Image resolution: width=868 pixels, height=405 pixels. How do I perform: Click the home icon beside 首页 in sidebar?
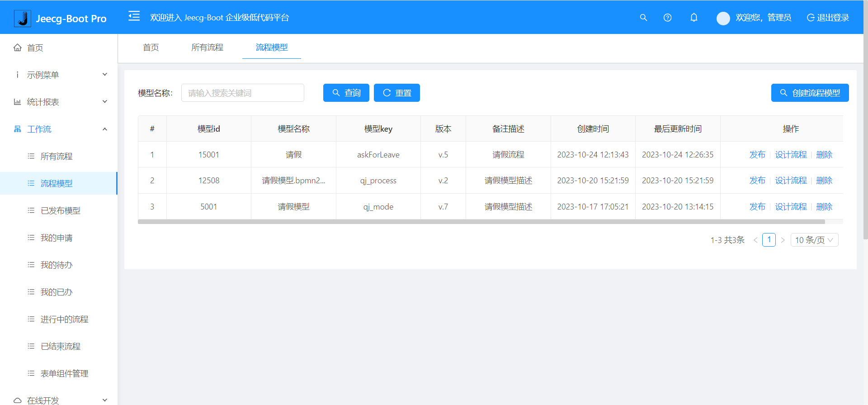pos(18,48)
